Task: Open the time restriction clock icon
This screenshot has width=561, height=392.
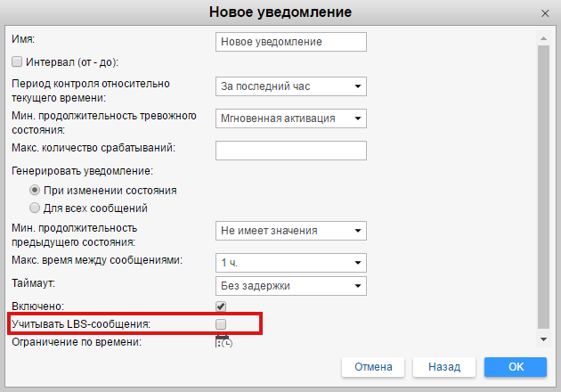Action: (x=224, y=342)
